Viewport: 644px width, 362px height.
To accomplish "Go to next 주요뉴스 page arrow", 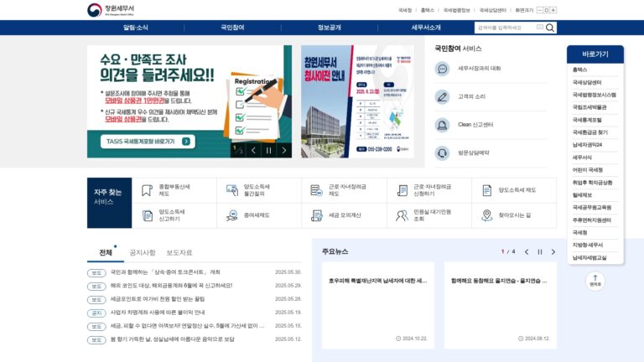I will [x=553, y=252].
